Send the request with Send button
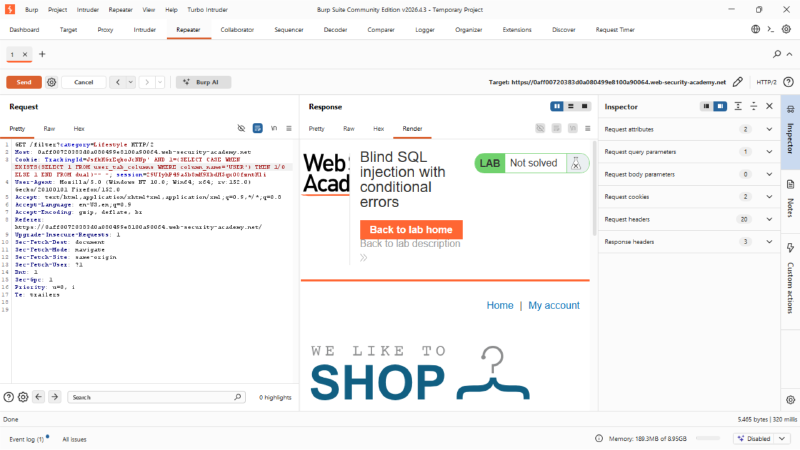 coord(24,82)
